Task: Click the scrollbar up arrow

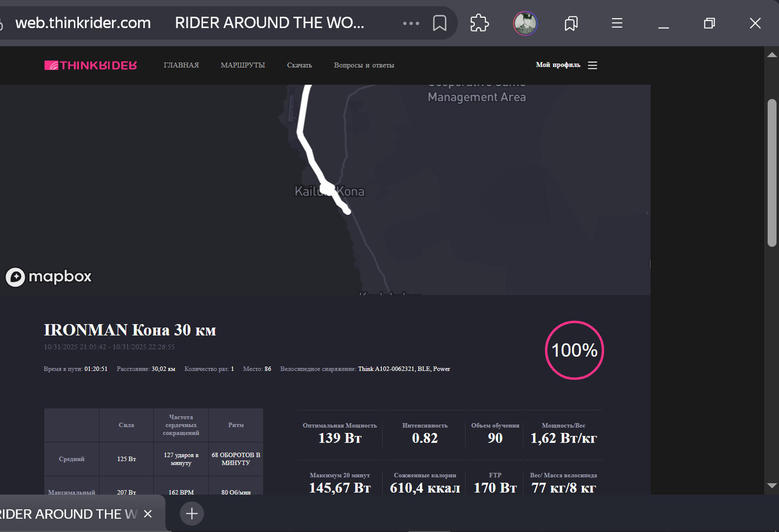Action: click(x=772, y=55)
